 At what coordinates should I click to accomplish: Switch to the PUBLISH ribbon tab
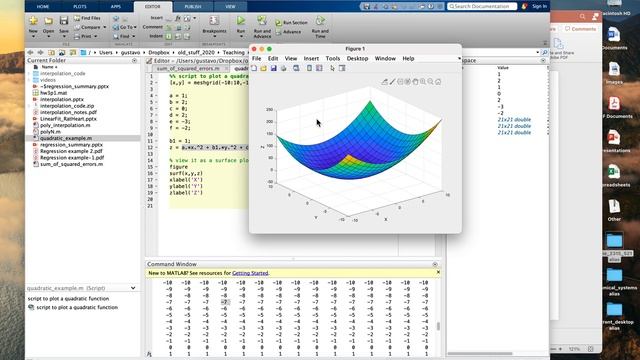pos(193,7)
